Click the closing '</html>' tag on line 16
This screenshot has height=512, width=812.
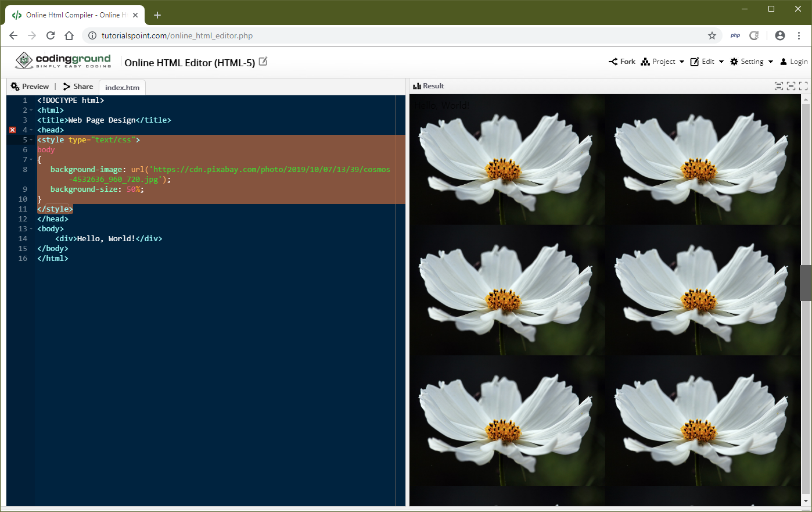(x=53, y=259)
